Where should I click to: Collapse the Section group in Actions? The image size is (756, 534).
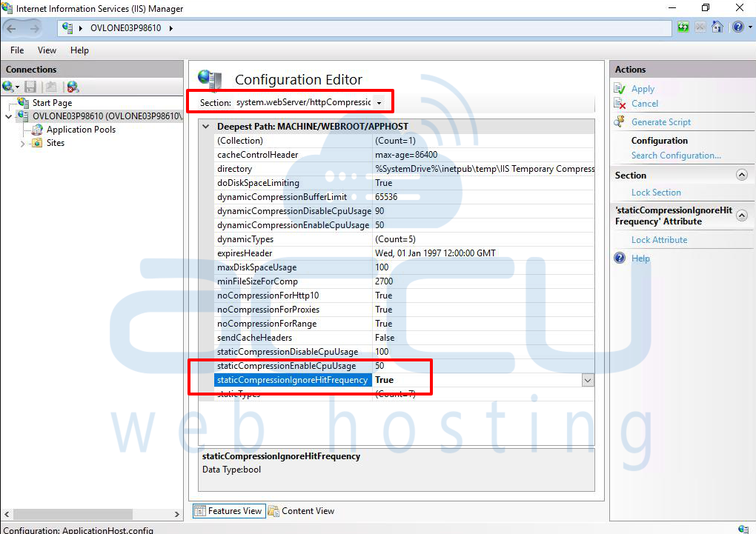(x=741, y=176)
